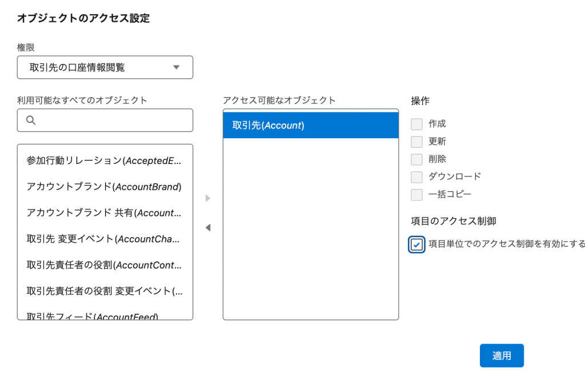Tick the 削除 checkbox
This screenshot has height=392, width=585.
point(416,159)
